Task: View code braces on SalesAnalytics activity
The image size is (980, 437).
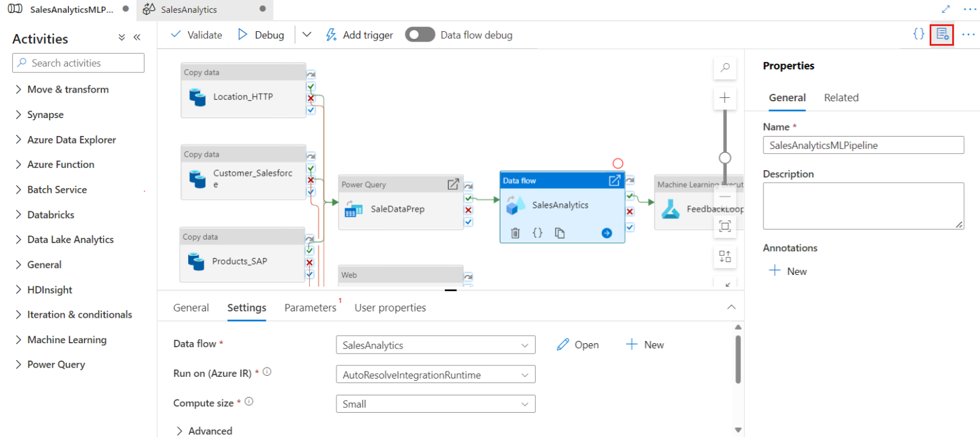Action: point(537,233)
